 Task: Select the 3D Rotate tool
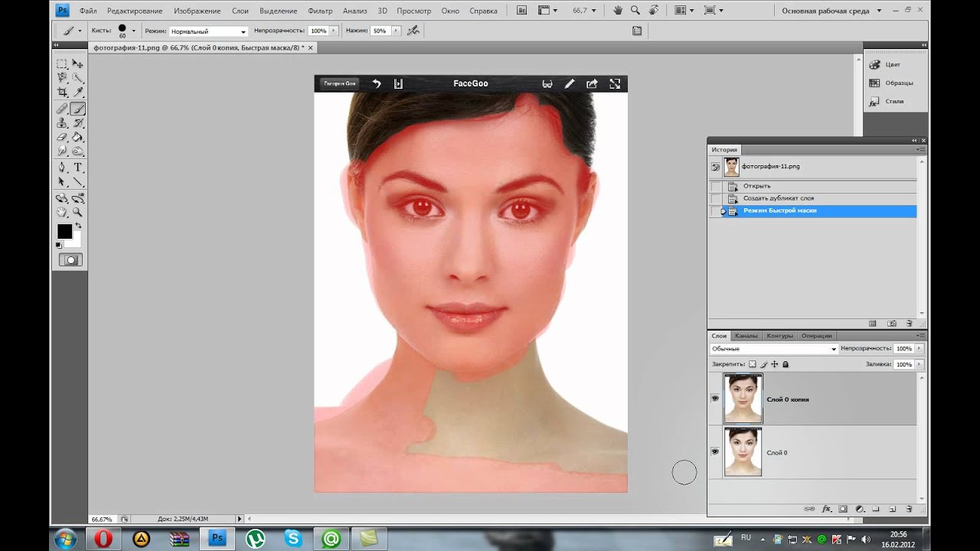[x=62, y=198]
